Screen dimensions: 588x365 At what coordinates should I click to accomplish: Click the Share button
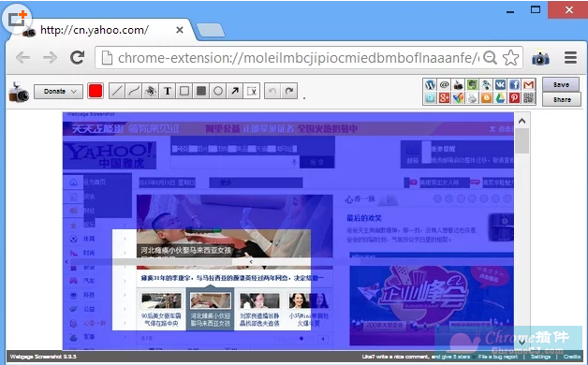pos(562,100)
